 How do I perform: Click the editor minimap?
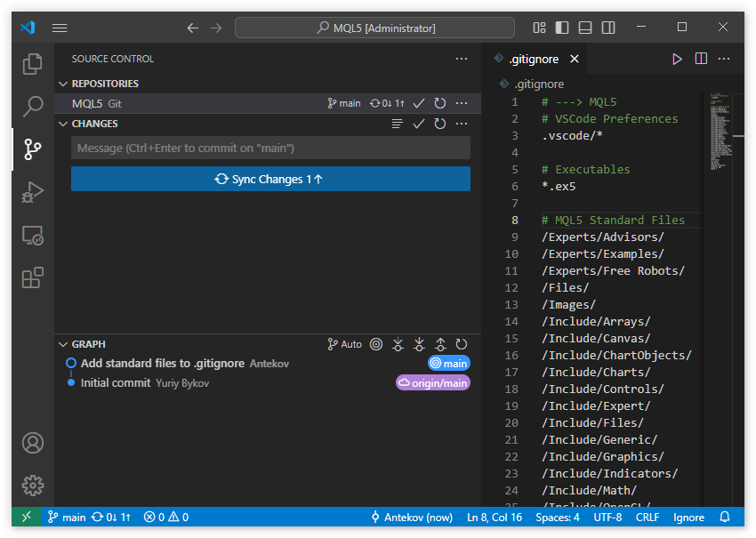[x=720, y=131]
